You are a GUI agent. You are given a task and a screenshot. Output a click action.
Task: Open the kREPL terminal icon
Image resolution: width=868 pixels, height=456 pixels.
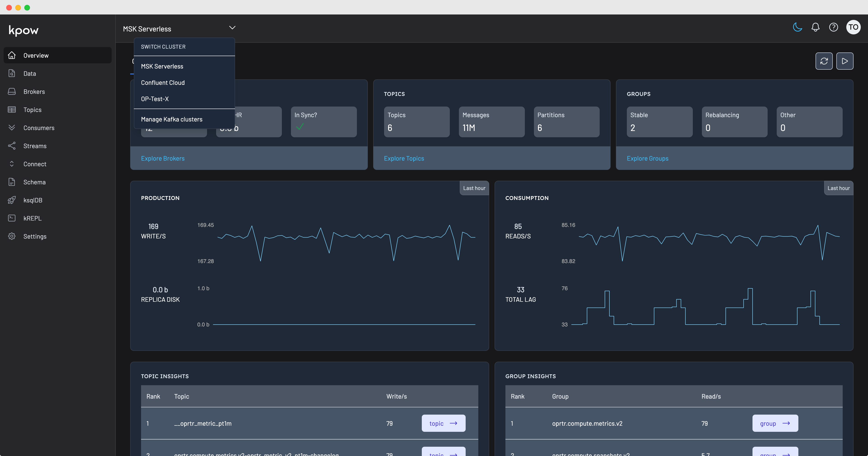click(x=12, y=218)
